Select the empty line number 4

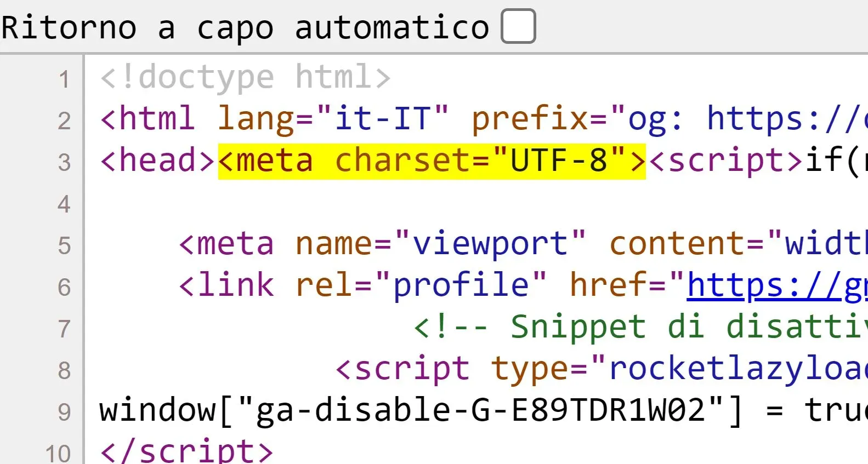[64, 204]
